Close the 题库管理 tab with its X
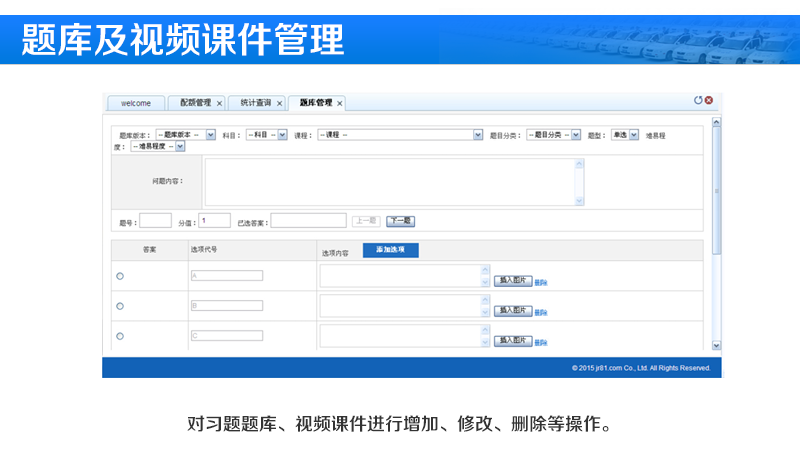Image resolution: width=800 pixels, height=467 pixels. [340, 103]
